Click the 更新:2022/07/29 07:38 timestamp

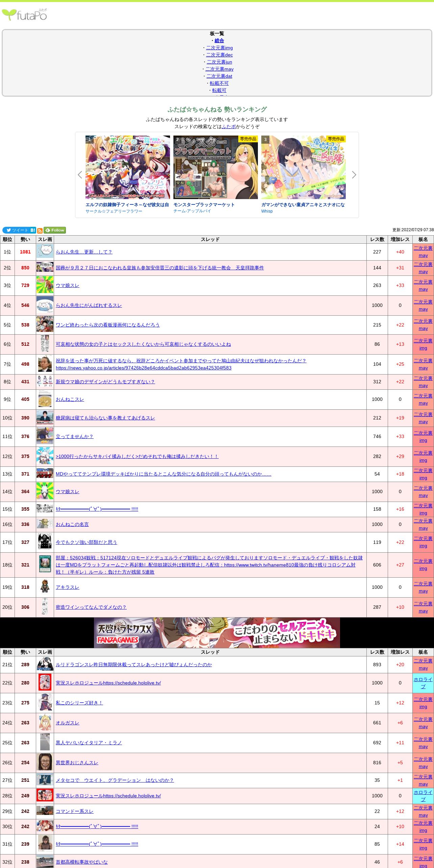coord(413,230)
